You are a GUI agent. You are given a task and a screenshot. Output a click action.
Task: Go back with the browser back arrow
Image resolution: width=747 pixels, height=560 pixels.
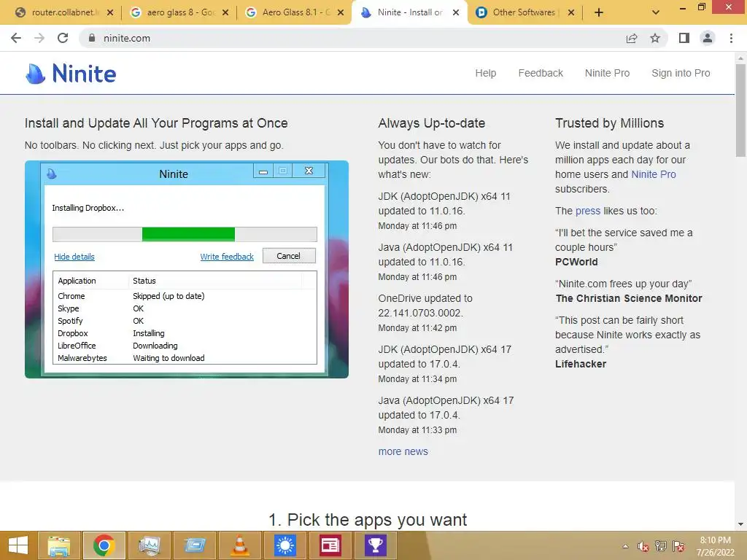[16, 38]
